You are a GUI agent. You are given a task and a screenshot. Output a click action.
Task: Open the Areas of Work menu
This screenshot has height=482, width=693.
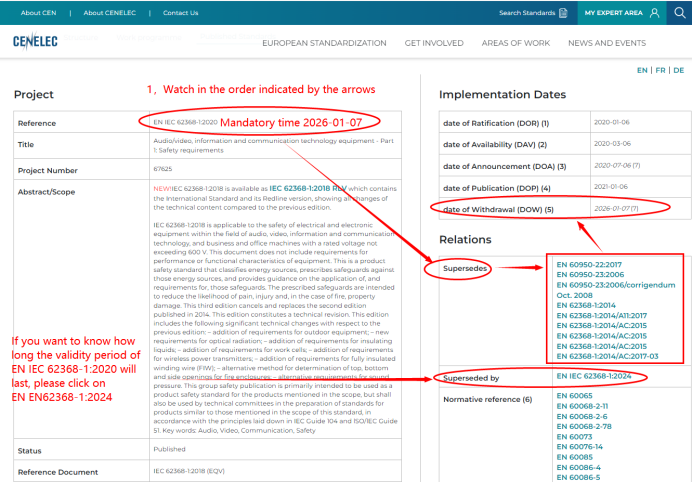click(x=515, y=43)
